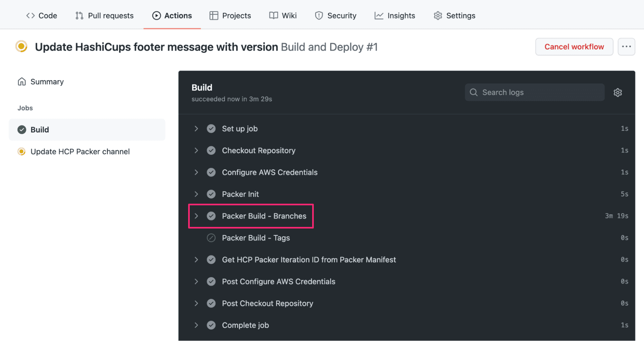Click the Packer Build - Tags step label
Image resolution: width=644 pixels, height=341 pixels.
tap(256, 238)
